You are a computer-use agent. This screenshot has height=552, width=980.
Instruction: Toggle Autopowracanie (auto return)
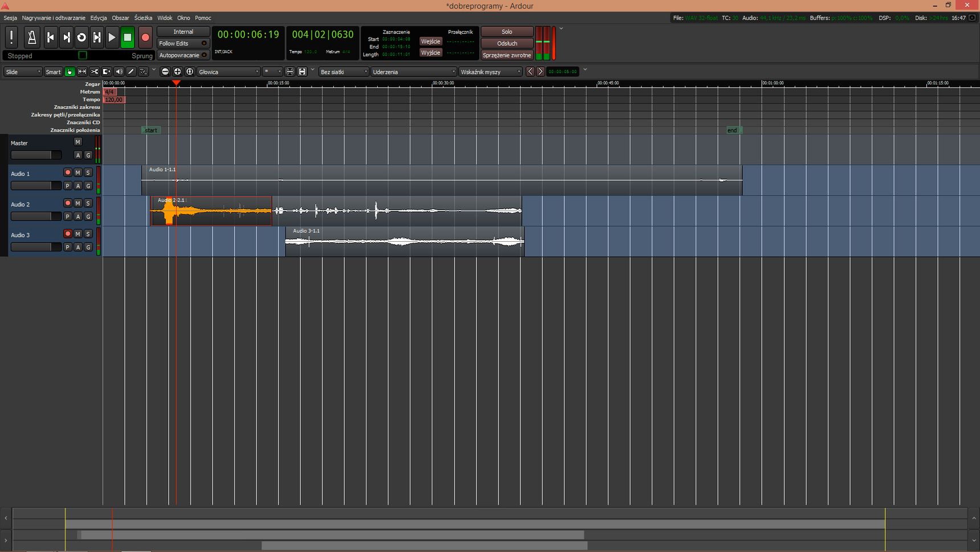coord(183,55)
